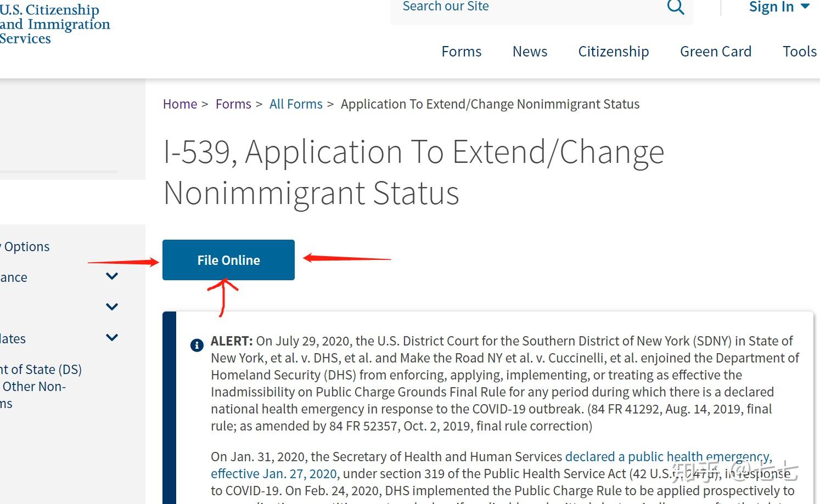820x504 pixels.
Task: Expand the Sign In dropdown
Action: (x=779, y=7)
